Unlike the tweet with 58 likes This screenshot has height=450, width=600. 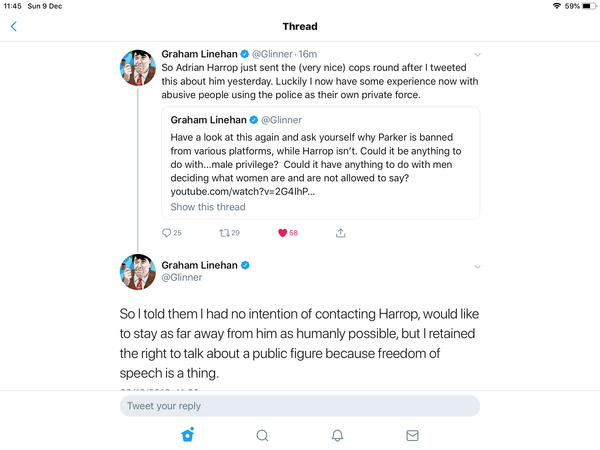(x=283, y=232)
